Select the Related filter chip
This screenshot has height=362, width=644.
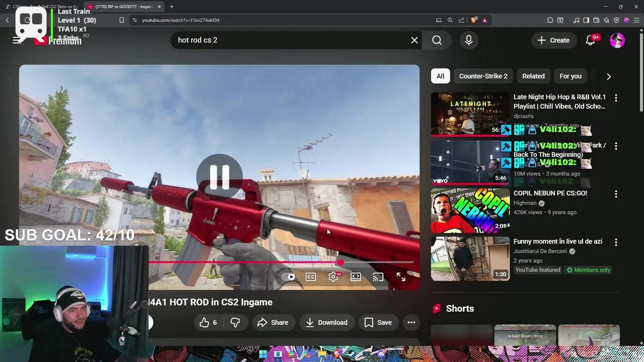[533, 76]
